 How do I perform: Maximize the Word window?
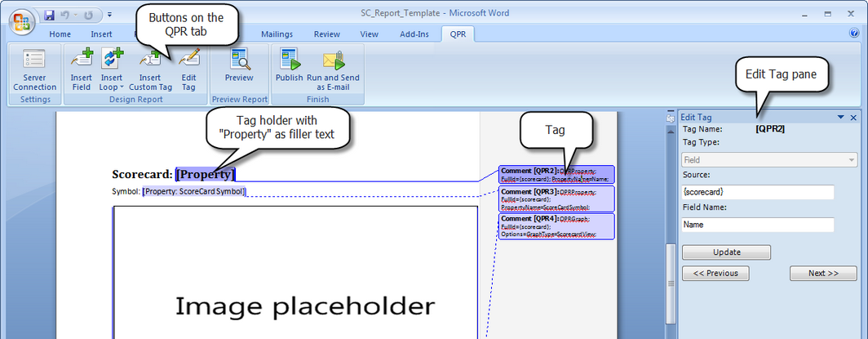[x=827, y=14]
